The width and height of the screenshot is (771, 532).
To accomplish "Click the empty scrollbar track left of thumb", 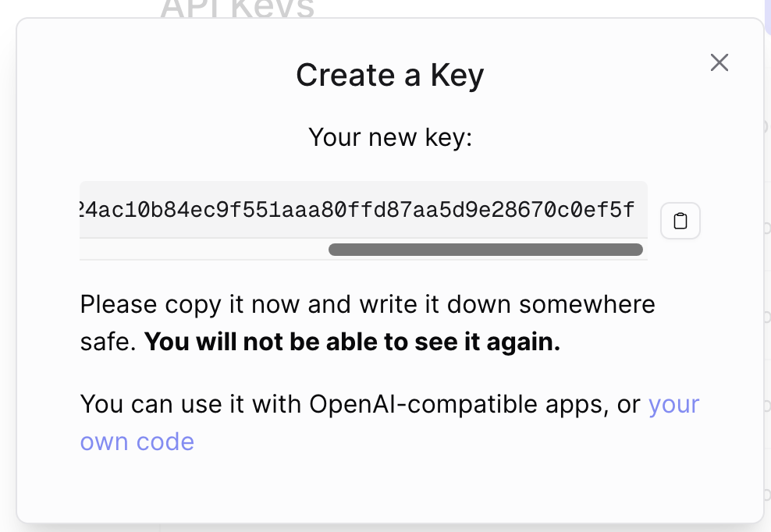I will [x=203, y=250].
